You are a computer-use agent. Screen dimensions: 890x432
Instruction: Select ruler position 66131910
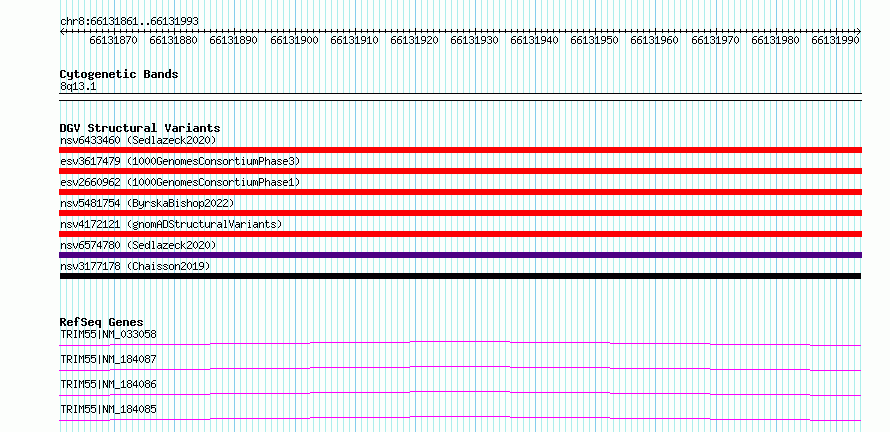(x=354, y=40)
